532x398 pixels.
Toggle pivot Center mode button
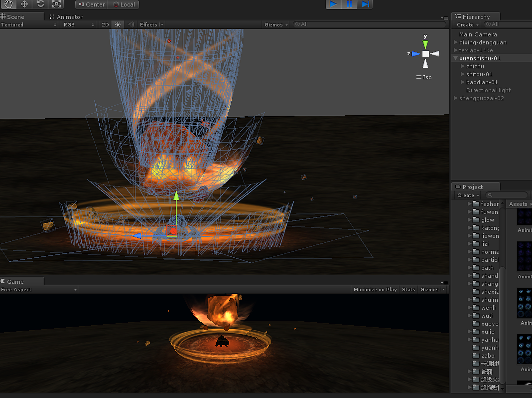coord(91,4)
